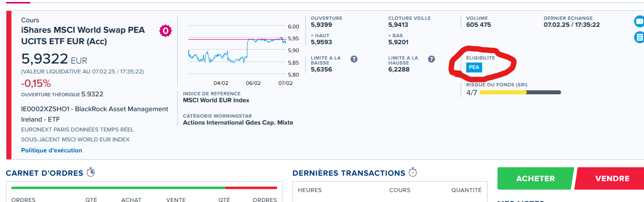
Task: Click Euronext Paris données temps réel text
Action: pyautogui.click(x=77, y=130)
